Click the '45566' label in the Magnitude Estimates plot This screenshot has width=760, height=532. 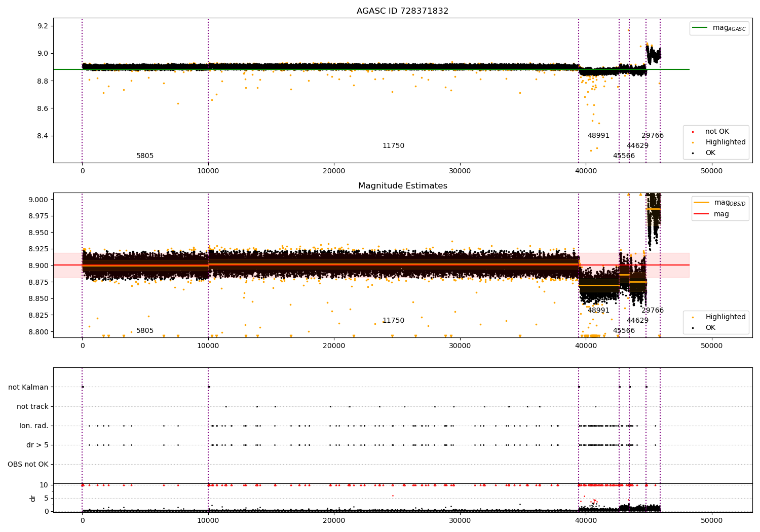pos(624,331)
